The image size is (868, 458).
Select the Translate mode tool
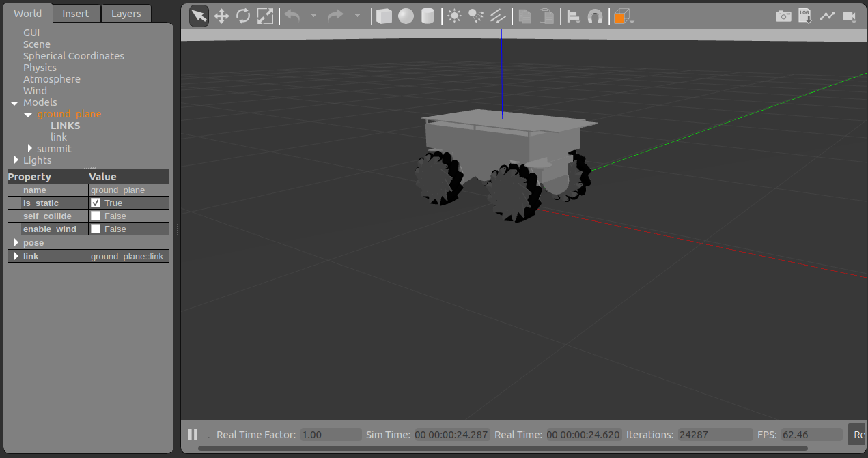click(x=221, y=16)
